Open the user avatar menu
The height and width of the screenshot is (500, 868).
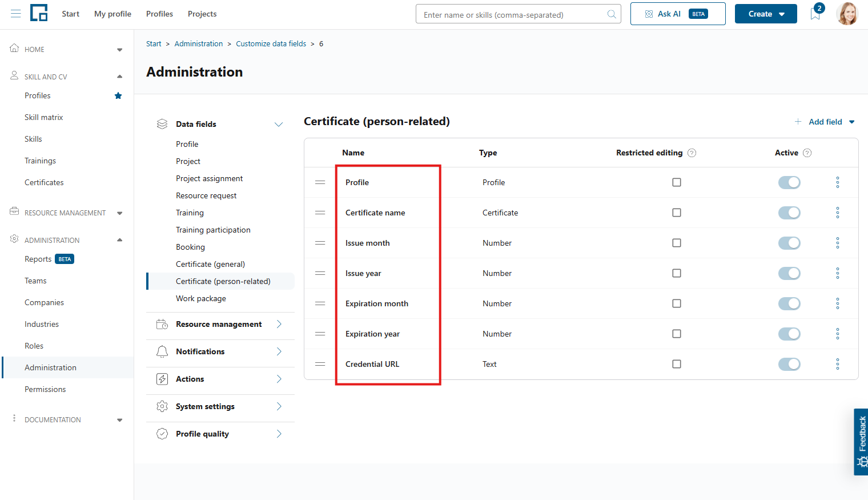pyautogui.click(x=847, y=14)
